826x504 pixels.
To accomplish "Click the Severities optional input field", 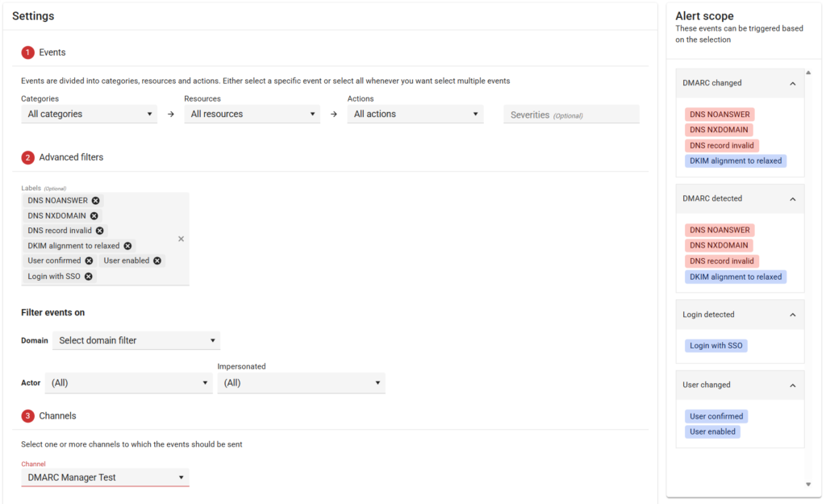I will pyautogui.click(x=571, y=115).
